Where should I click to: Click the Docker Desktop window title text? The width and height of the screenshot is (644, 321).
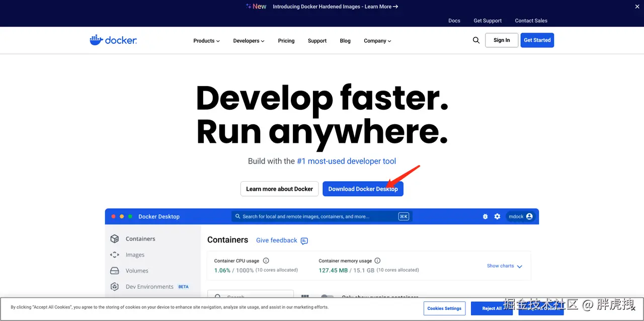pos(159,216)
